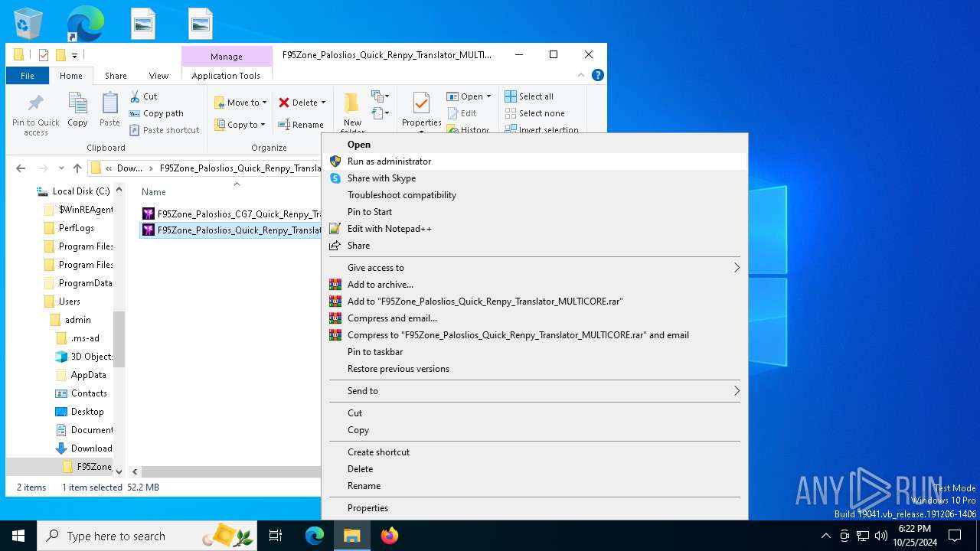Open the File tab

pos(28,76)
